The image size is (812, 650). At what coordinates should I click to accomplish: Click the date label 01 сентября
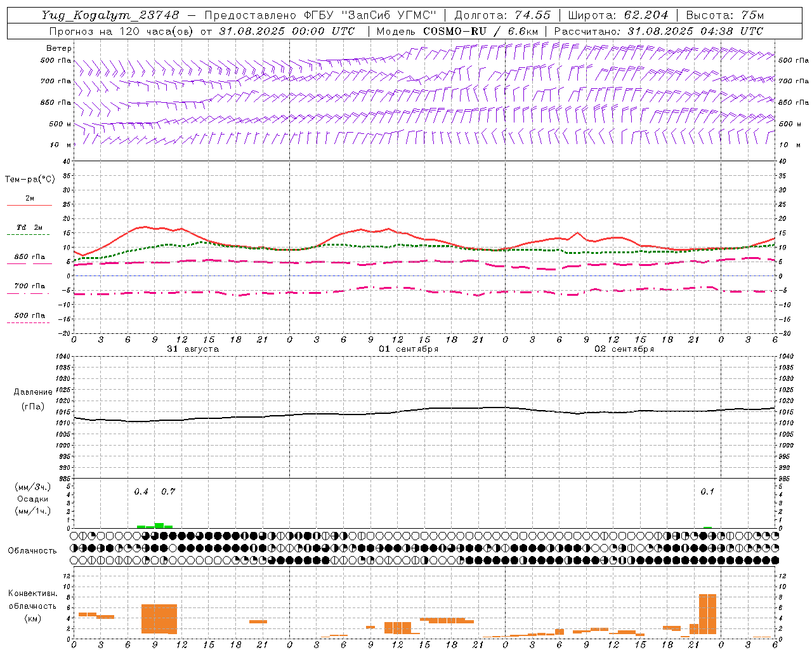[409, 349]
